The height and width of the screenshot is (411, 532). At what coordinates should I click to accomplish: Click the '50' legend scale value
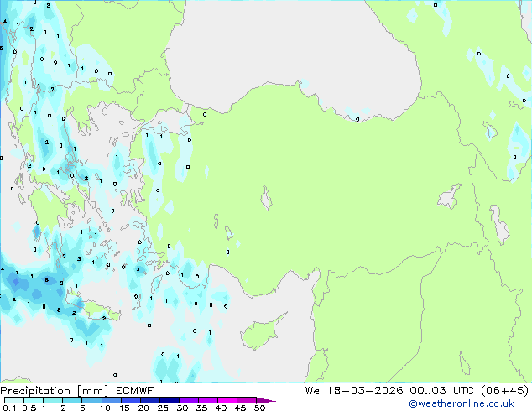point(259,408)
